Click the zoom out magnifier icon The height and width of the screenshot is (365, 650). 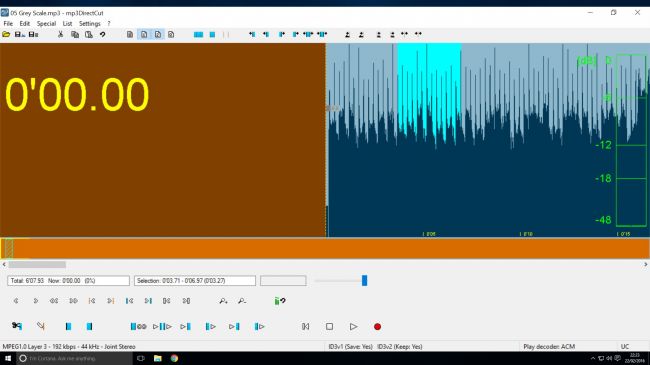pyautogui.click(x=242, y=301)
